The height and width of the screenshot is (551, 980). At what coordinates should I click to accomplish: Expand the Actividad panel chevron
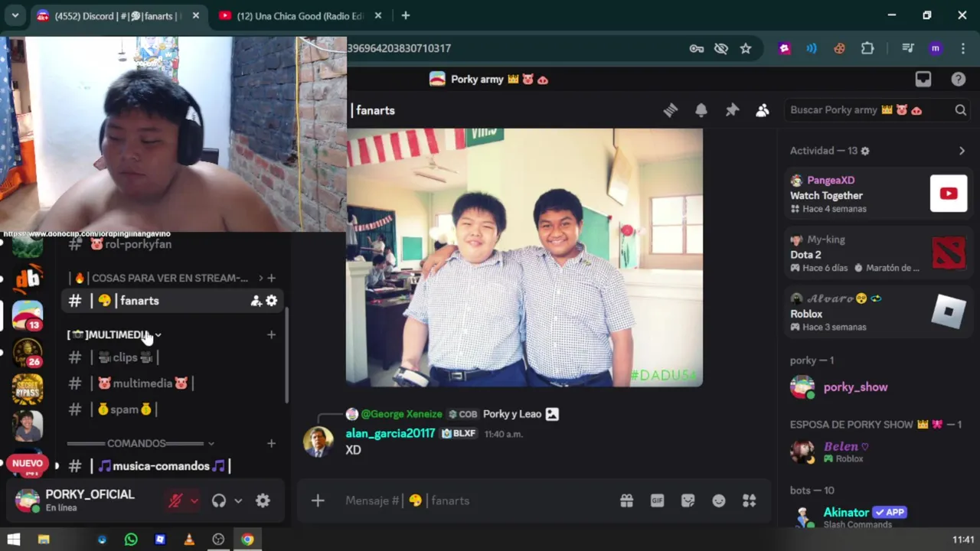tap(962, 151)
